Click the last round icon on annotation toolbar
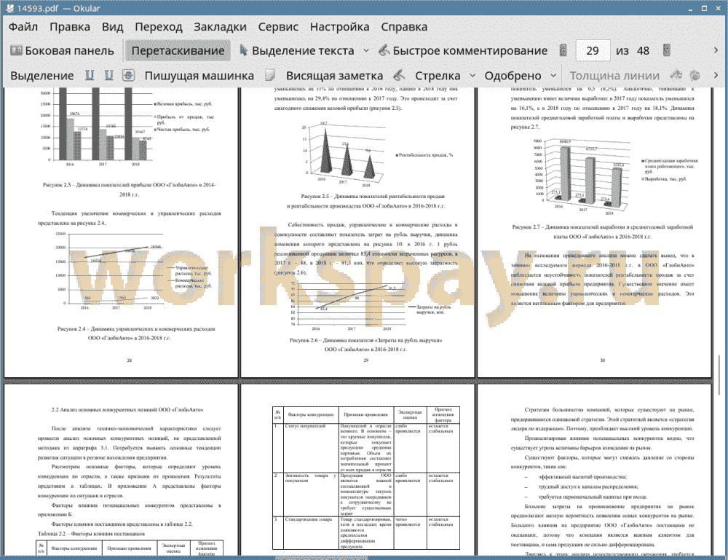This screenshot has width=728, height=560. pos(695,75)
